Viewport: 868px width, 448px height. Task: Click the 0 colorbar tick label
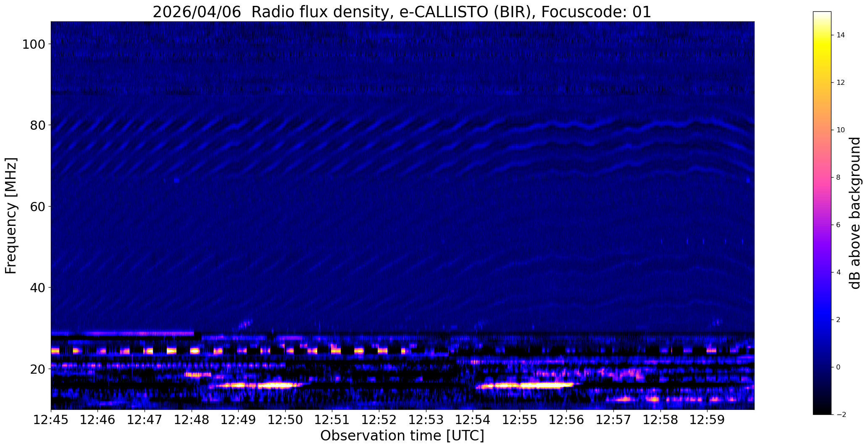click(x=839, y=367)
